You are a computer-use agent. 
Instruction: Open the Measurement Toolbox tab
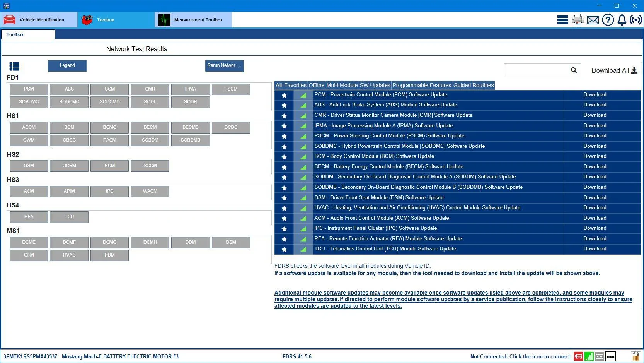[x=194, y=20]
